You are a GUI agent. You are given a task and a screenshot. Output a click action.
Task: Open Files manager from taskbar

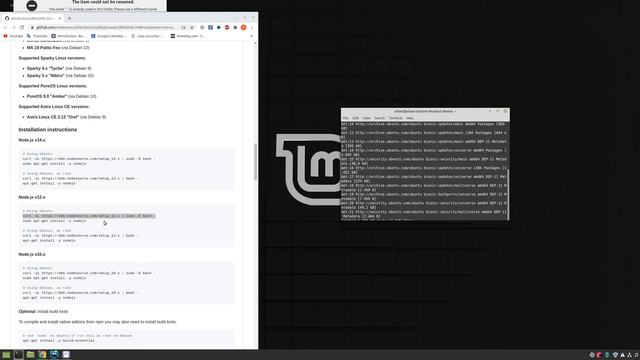click(x=30, y=355)
